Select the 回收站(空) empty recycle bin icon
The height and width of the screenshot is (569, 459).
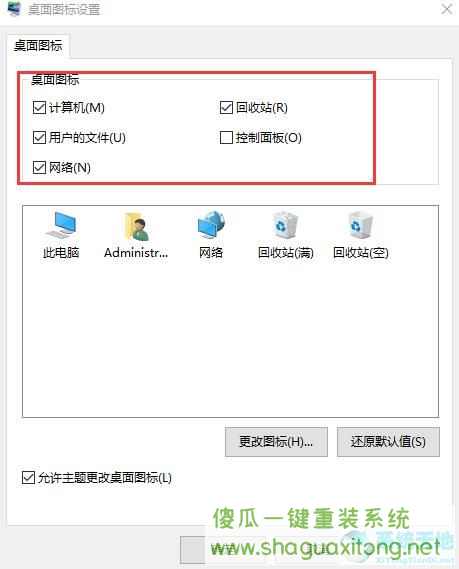click(x=361, y=225)
